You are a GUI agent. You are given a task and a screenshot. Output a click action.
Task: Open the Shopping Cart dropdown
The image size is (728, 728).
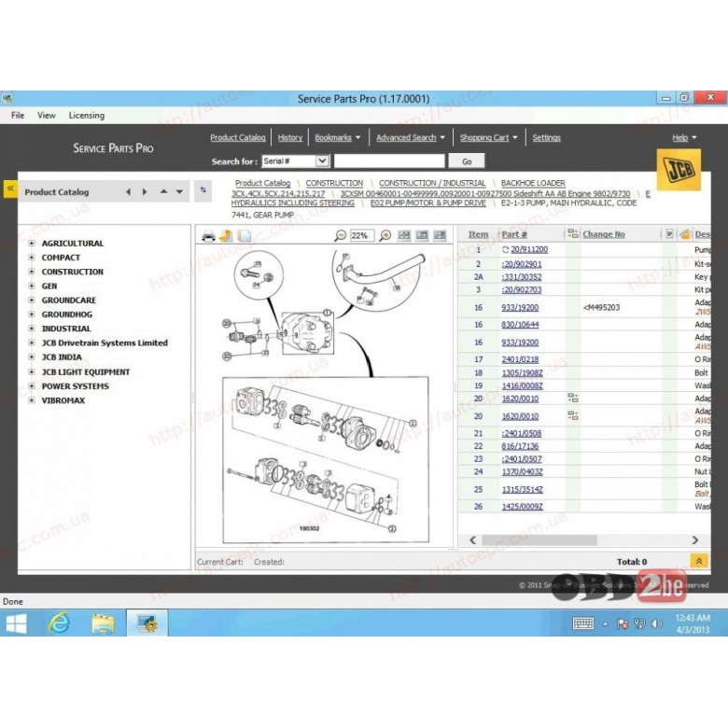point(488,137)
